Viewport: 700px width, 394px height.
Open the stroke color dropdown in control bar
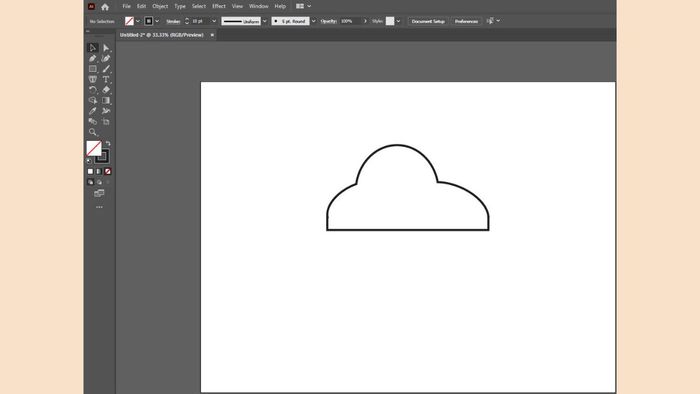click(x=157, y=21)
